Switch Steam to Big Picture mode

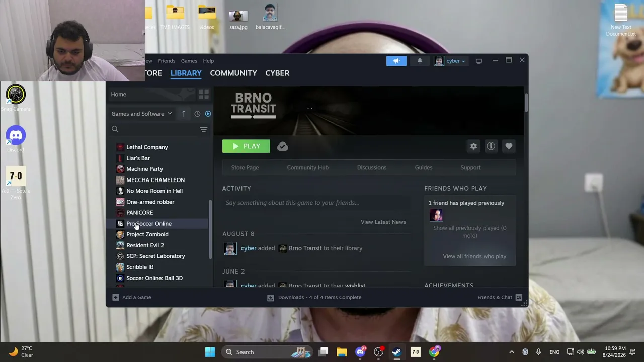click(x=479, y=61)
